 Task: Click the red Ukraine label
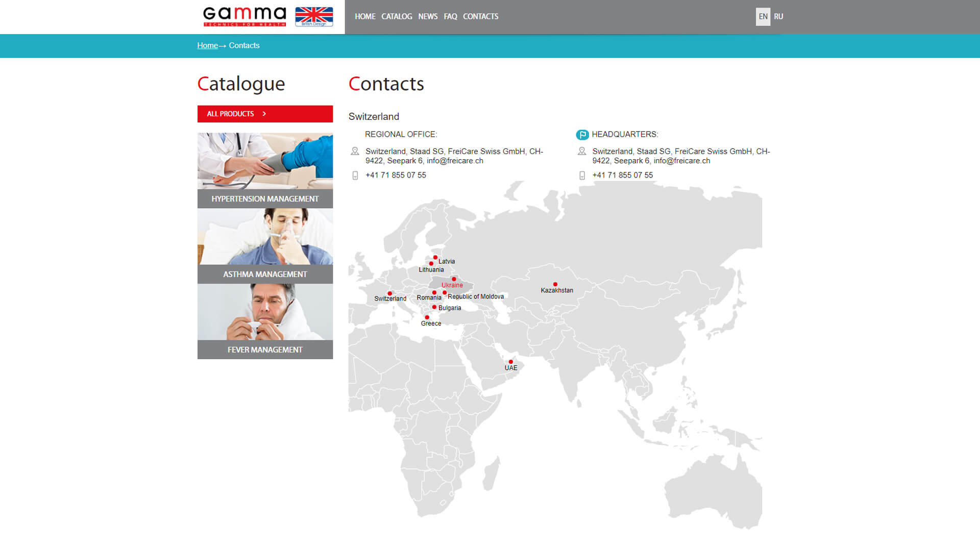pyautogui.click(x=452, y=285)
